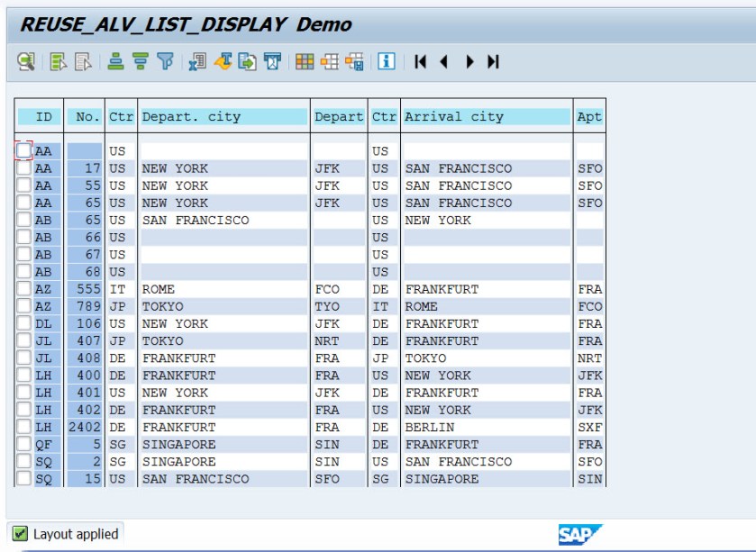Click the blue Information icon
756x552 pixels.
click(387, 61)
